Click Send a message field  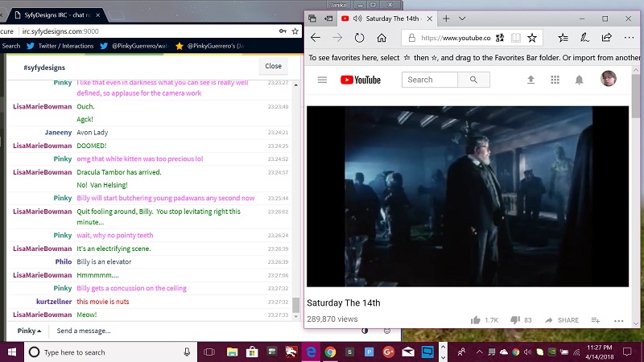click(x=205, y=331)
